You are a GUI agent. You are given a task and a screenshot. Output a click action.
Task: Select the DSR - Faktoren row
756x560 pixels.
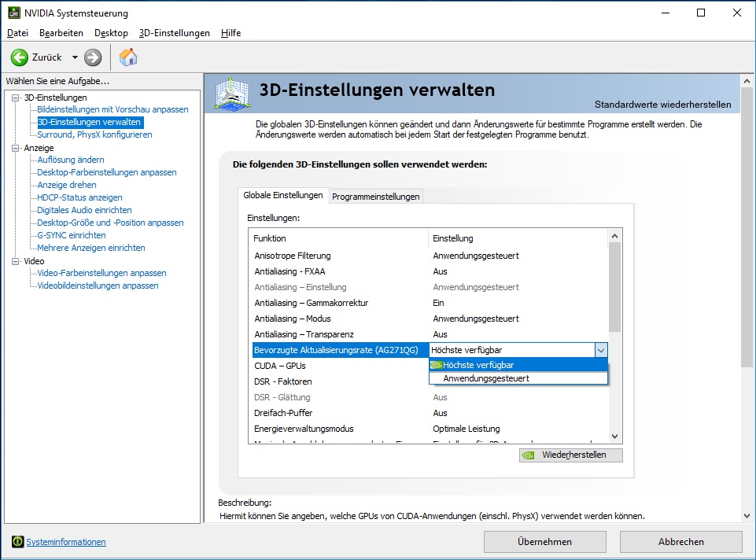pos(341,381)
